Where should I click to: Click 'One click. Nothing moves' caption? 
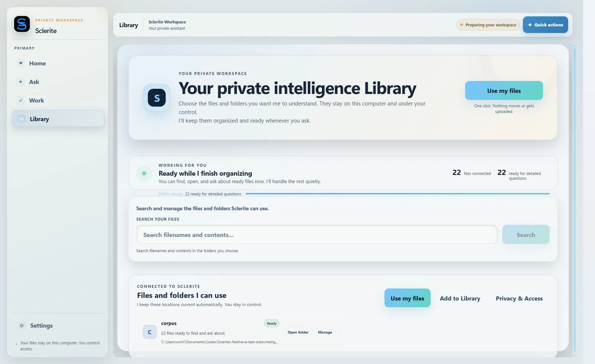coord(504,108)
